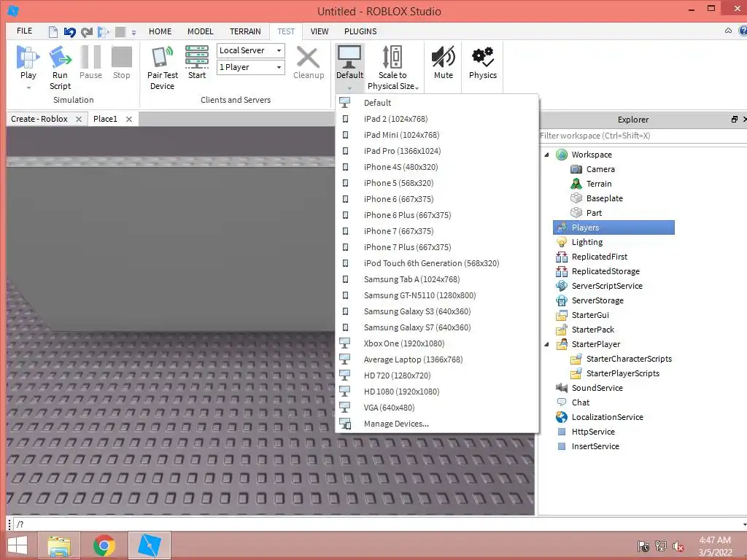Click the new file icon in quick access

click(x=53, y=32)
